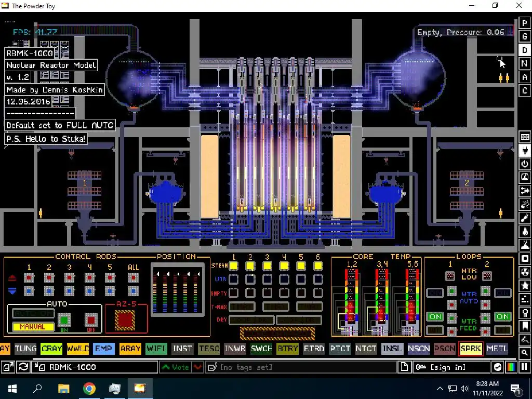Open the Gases category
Image resolution: width=532 pixels, height=399 pixels.
tap(525, 218)
